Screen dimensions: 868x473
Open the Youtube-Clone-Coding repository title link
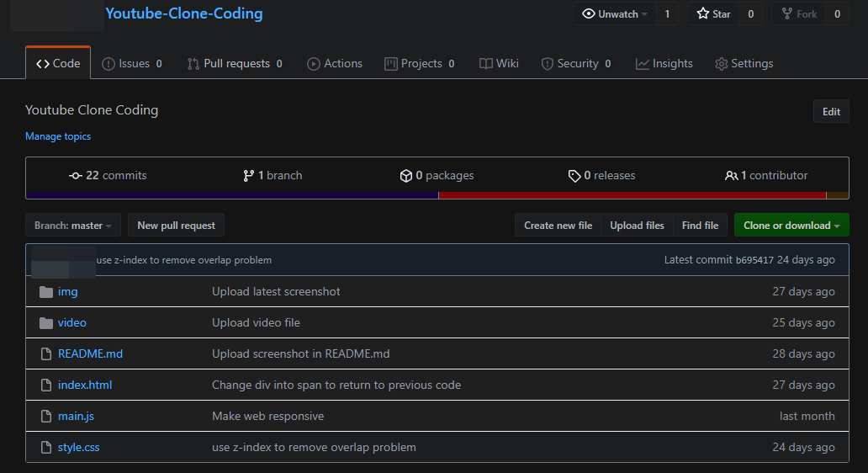184,13
